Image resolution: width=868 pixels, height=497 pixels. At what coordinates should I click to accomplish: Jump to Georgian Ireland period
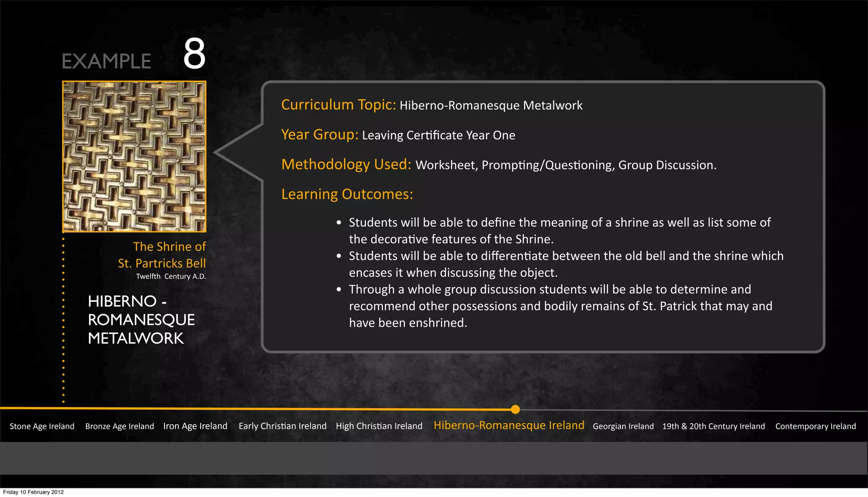pos(623,426)
